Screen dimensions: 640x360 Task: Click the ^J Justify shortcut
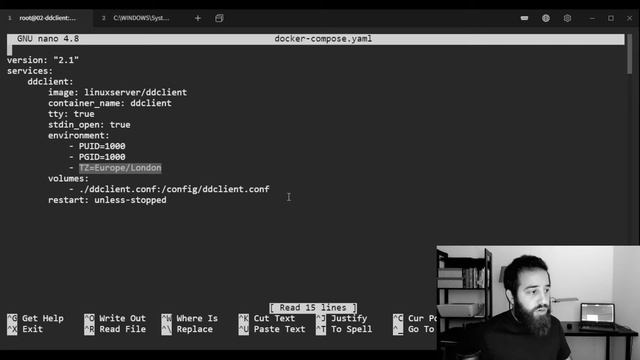(342, 318)
